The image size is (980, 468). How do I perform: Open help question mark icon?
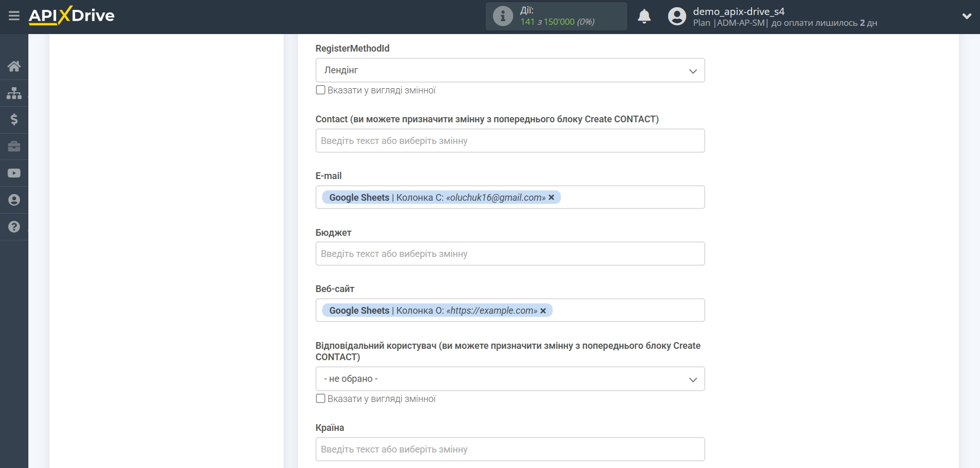tap(14, 227)
